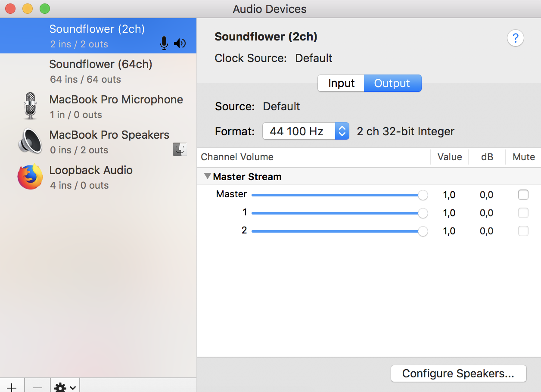Open help with the question mark button
The height and width of the screenshot is (392, 541).
(x=515, y=38)
